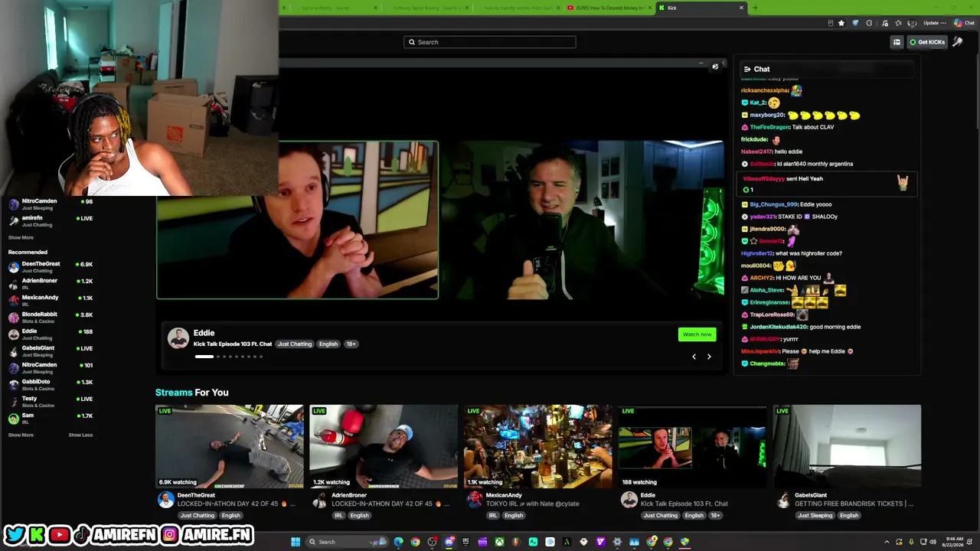The image size is (980, 551).
Task: Open the AdrienBroner stream thumbnail
Action: [384, 446]
